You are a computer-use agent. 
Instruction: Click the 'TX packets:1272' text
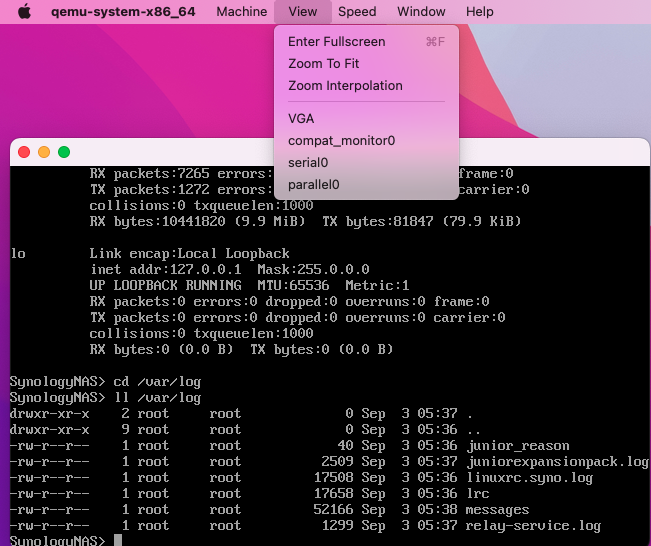149,190
